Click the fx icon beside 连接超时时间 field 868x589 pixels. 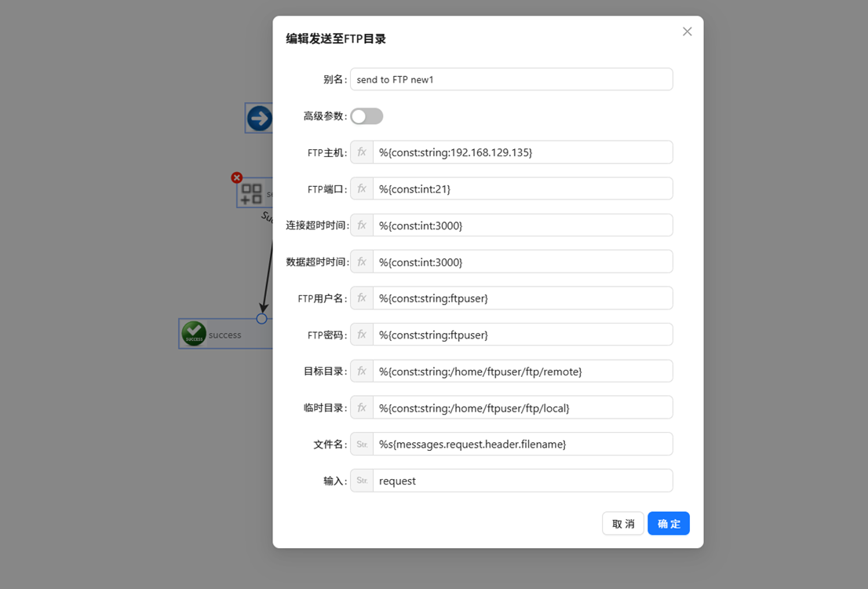(362, 225)
